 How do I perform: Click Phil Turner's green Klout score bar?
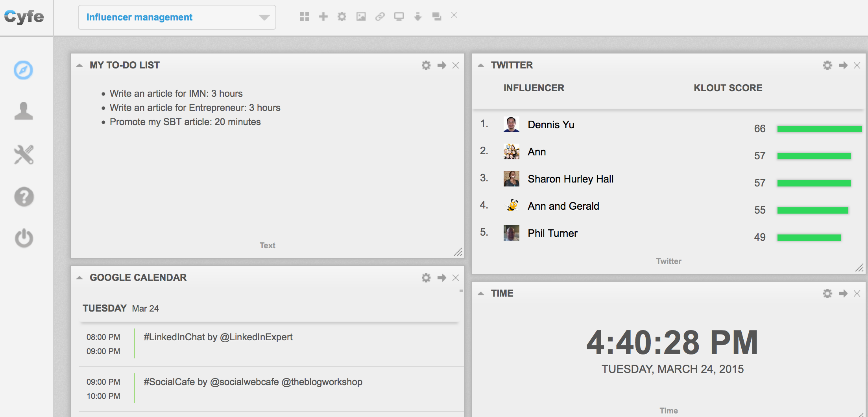point(809,237)
